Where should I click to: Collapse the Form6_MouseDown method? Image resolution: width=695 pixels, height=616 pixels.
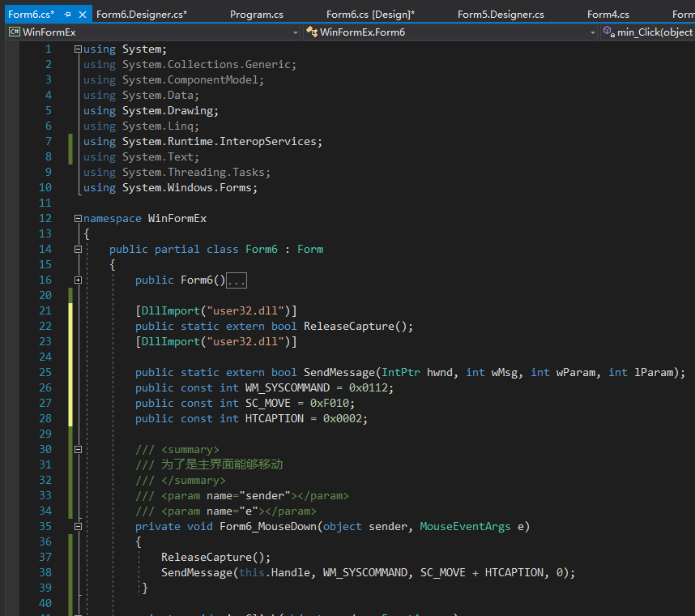[78, 526]
